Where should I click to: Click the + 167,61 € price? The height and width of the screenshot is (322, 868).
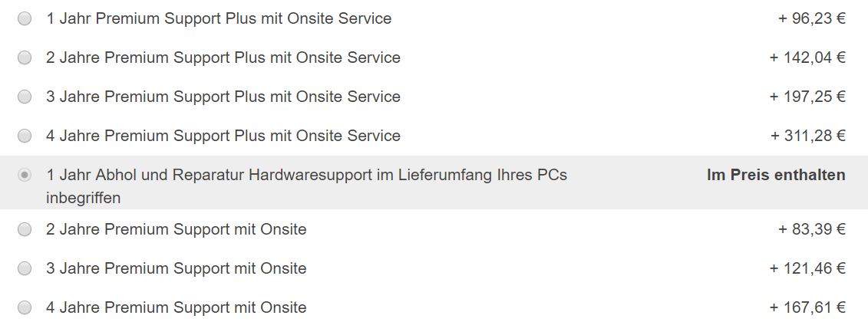tap(808, 307)
